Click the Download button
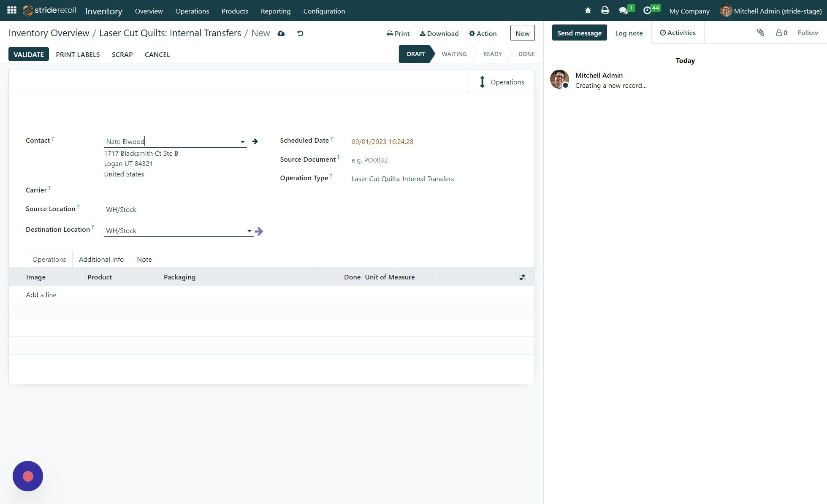Viewport: 827px width, 504px height. 439,33
